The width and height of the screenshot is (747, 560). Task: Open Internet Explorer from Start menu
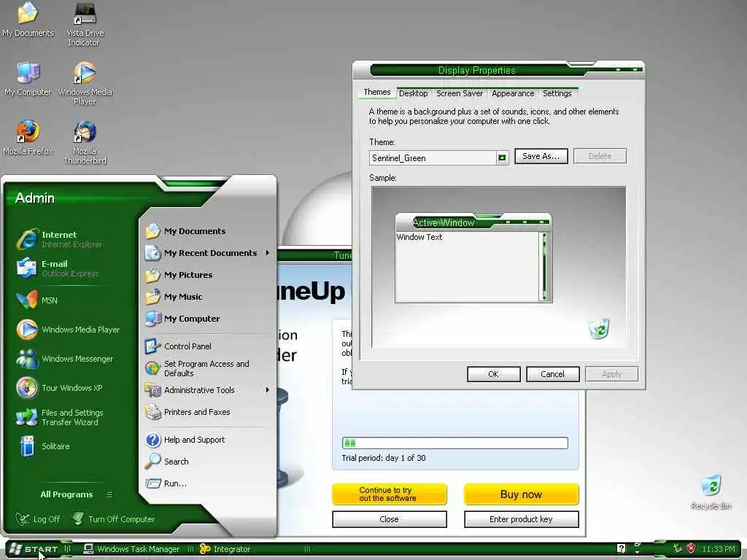(60, 239)
